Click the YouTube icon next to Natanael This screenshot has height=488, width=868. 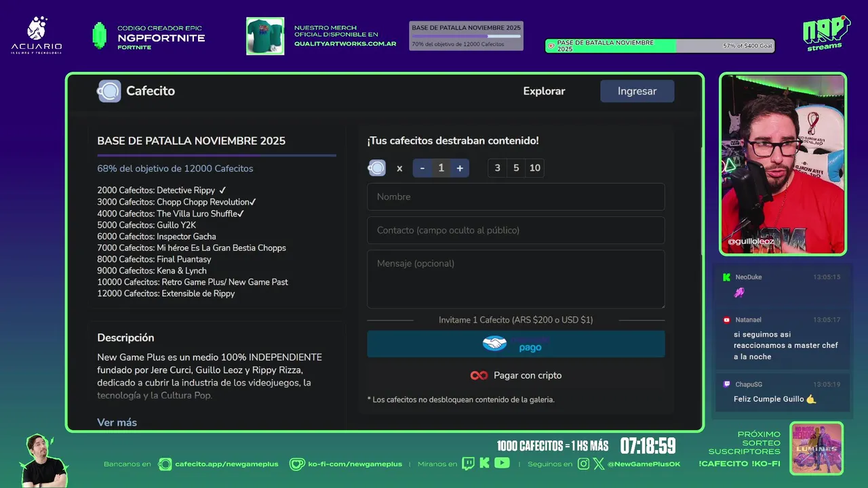[726, 320]
